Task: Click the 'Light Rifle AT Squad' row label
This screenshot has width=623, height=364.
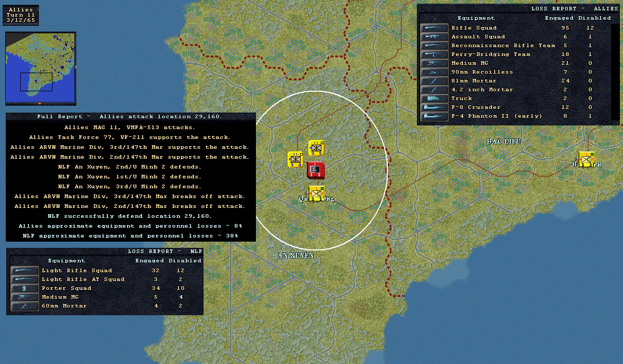Action: [83, 279]
